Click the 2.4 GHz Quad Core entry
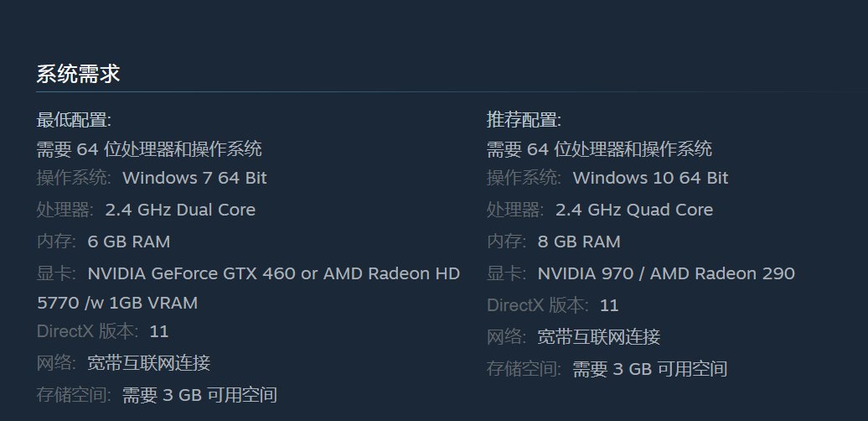 tap(633, 210)
